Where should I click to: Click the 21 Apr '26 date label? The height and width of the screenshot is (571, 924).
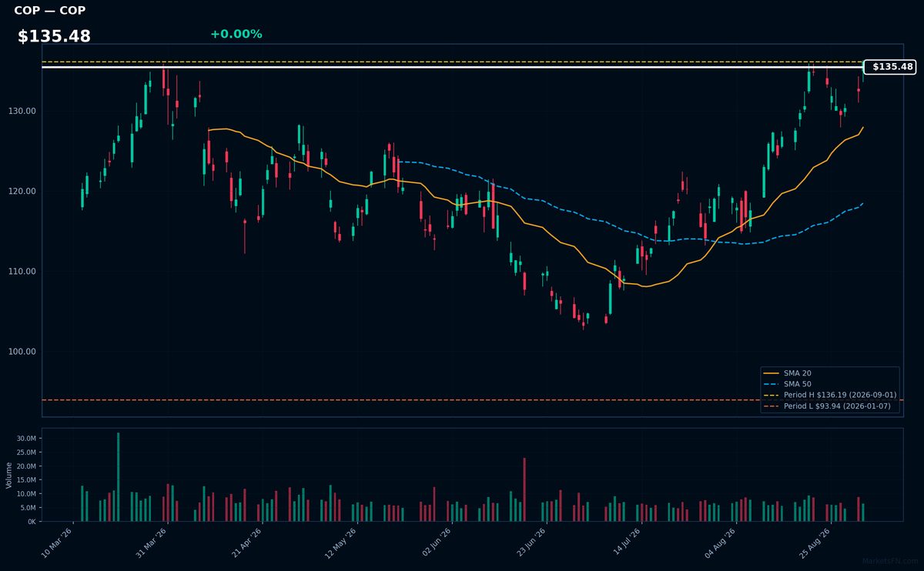(246, 543)
